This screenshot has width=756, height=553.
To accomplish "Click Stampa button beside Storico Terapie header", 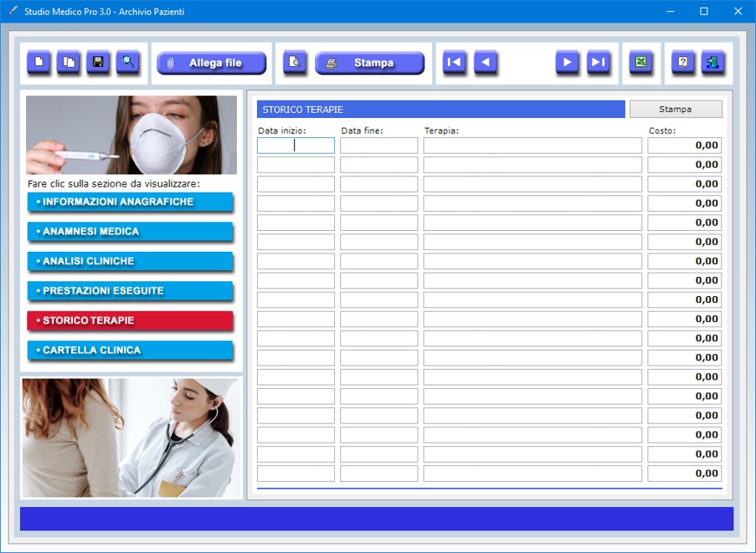I will pos(676,109).
